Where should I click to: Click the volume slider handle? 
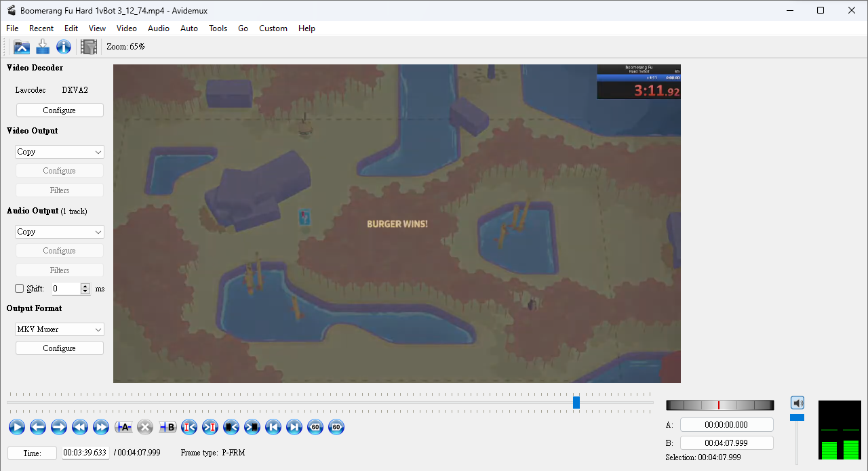coord(797,417)
